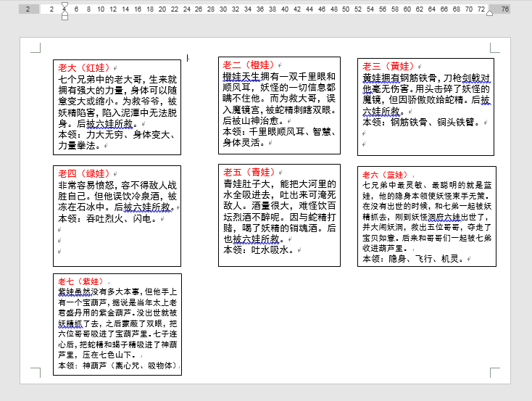Click the heading 老六（蓝娃）
The width and height of the screenshot is (532, 401).
[x=385, y=175]
